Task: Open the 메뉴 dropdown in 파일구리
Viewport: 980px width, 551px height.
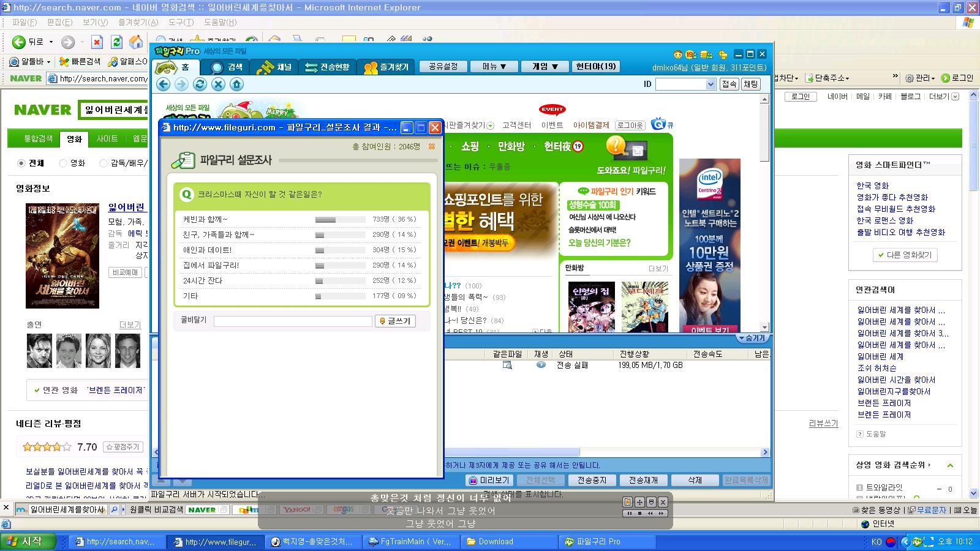Action: tap(494, 67)
